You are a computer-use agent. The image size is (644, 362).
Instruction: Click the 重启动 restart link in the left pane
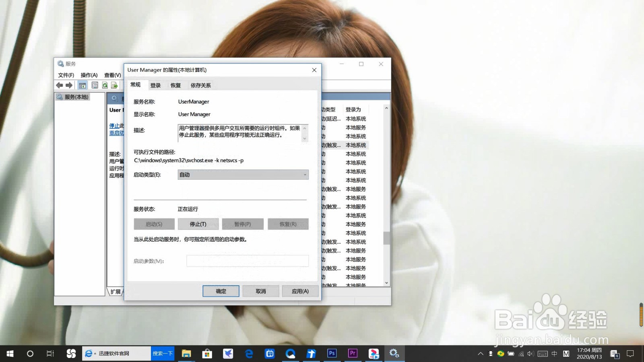click(x=116, y=133)
